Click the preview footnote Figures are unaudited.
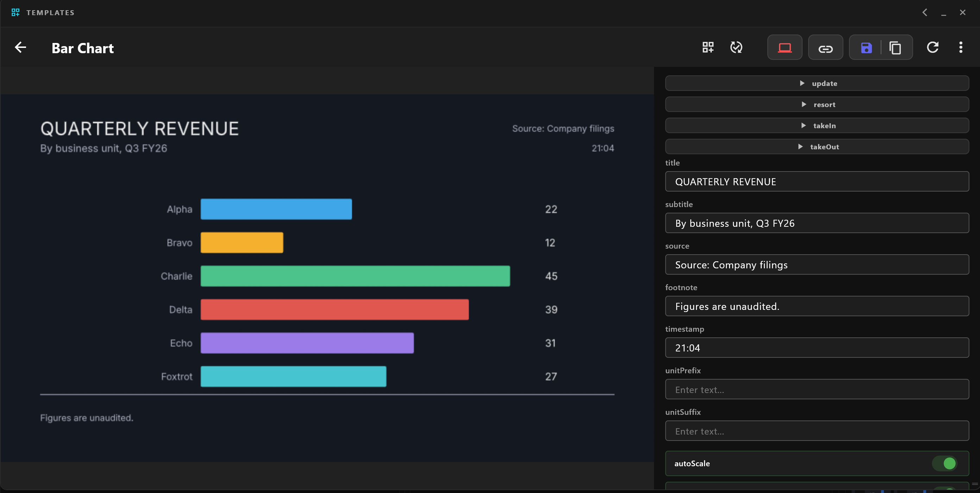Screen dimensions: 980x493 pyautogui.click(x=87, y=418)
